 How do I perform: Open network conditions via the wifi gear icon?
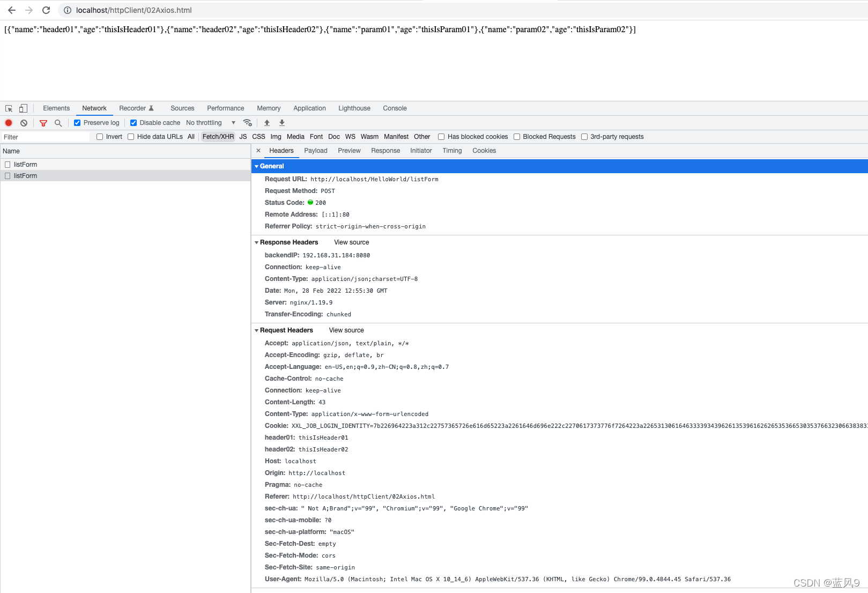(247, 123)
